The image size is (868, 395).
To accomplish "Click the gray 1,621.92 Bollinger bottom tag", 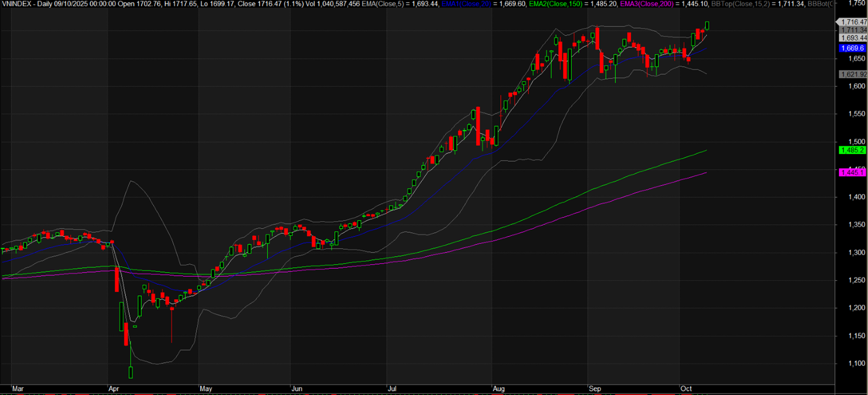I will [x=852, y=74].
